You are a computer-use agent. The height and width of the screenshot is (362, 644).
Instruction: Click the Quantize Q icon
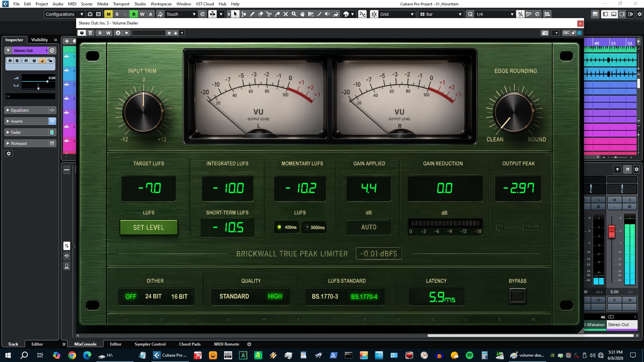pos(471,14)
